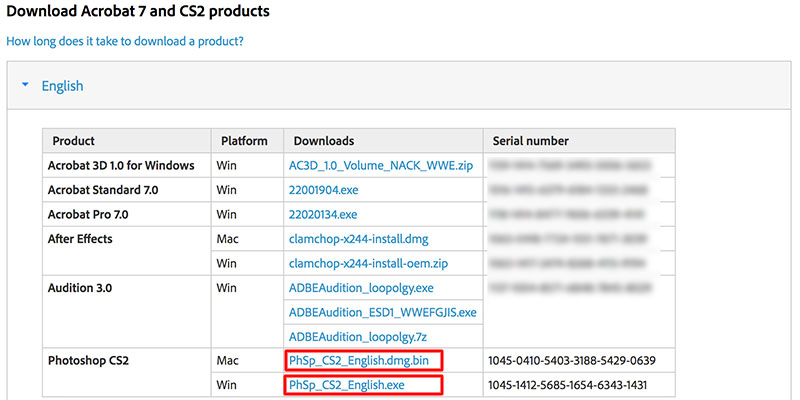Image resolution: width=800 pixels, height=400 pixels.
Task: Click the Mac platform cell for Photoshop CS2
Action: tap(247, 361)
